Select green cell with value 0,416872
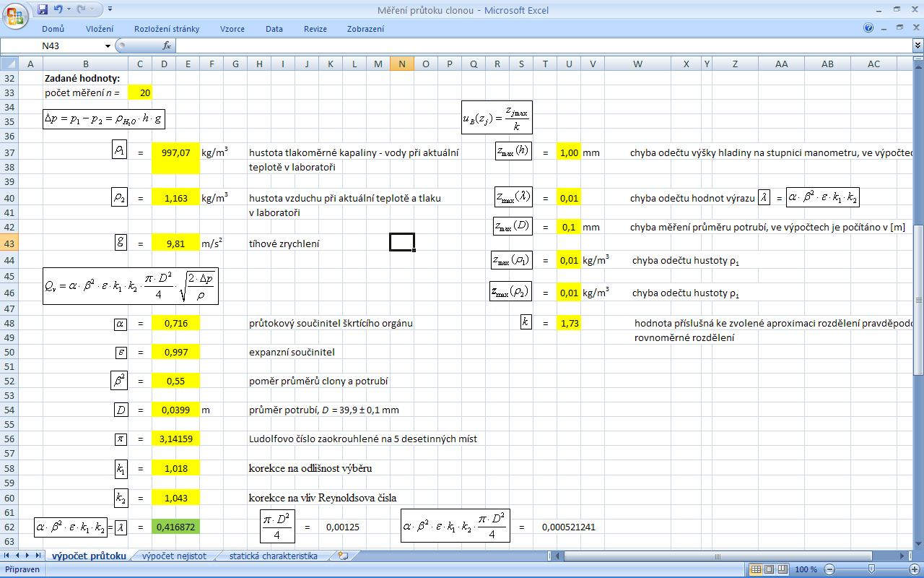The width and height of the screenshot is (924, 578). (176, 527)
